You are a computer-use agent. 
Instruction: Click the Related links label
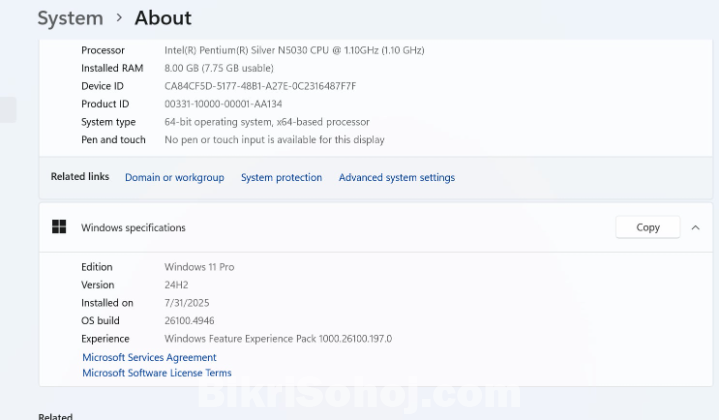click(80, 177)
